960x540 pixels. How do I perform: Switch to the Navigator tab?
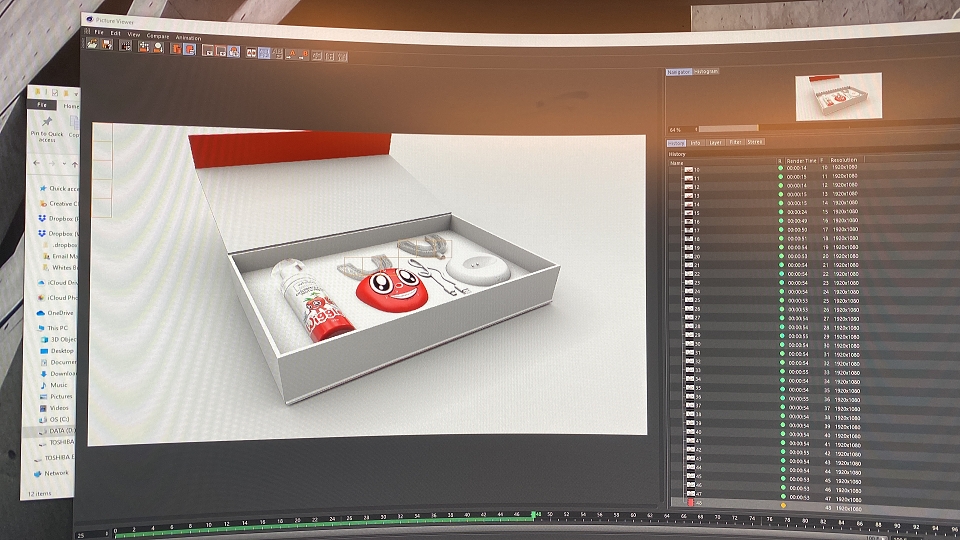coord(678,72)
